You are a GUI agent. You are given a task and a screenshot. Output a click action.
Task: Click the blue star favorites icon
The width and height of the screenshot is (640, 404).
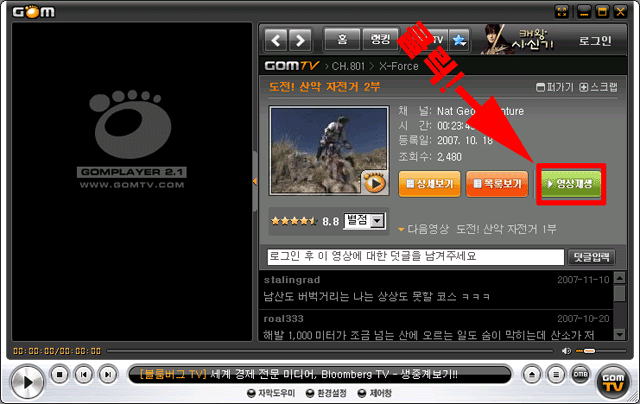tap(460, 40)
